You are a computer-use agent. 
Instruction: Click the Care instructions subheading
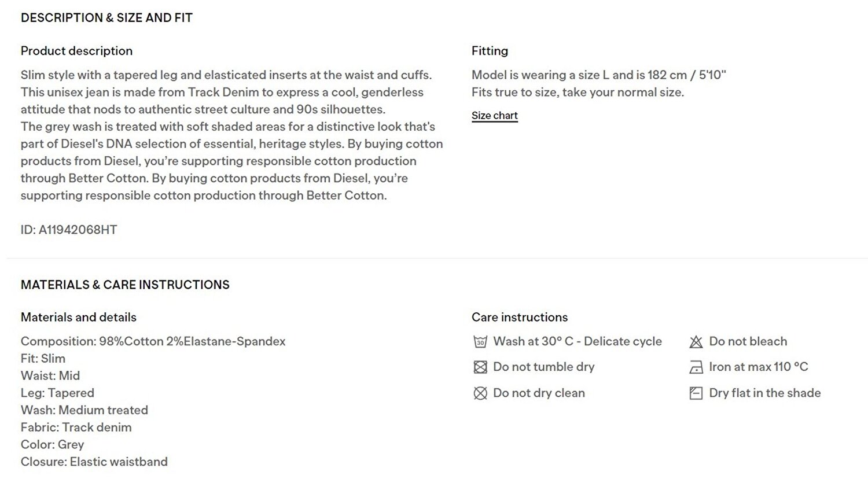[520, 317]
